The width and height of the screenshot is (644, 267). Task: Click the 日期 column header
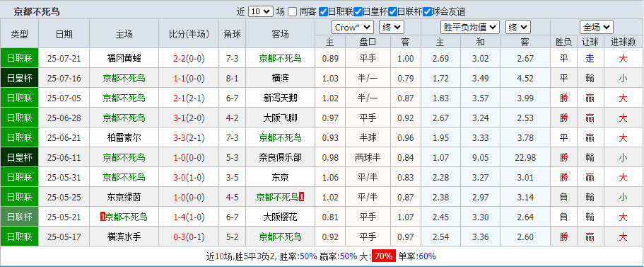64,34
